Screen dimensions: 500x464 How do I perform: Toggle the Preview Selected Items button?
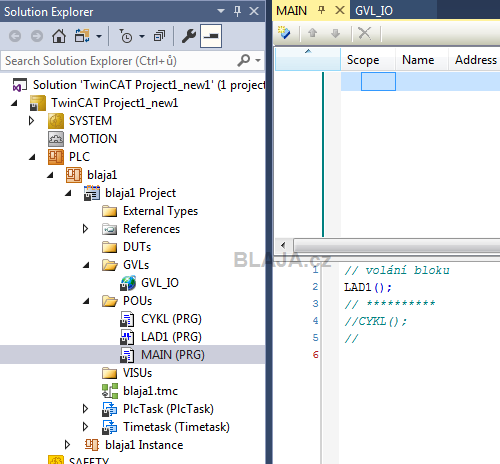(211, 36)
